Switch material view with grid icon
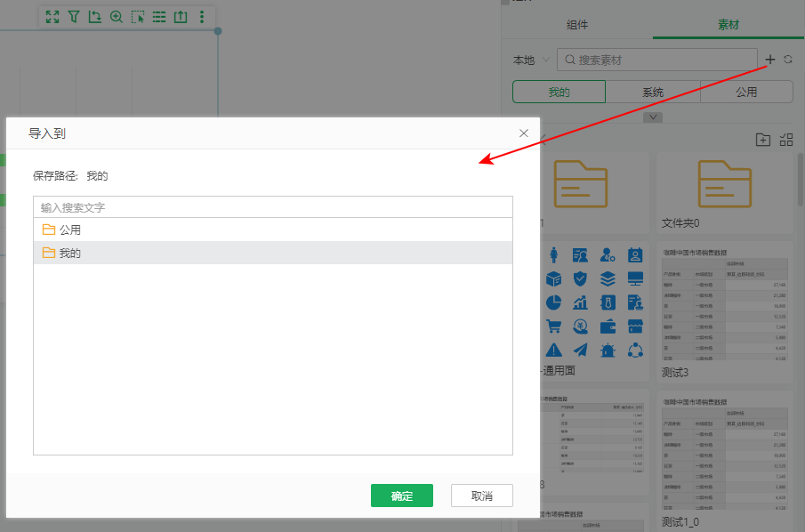805x532 pixels. 786,140
